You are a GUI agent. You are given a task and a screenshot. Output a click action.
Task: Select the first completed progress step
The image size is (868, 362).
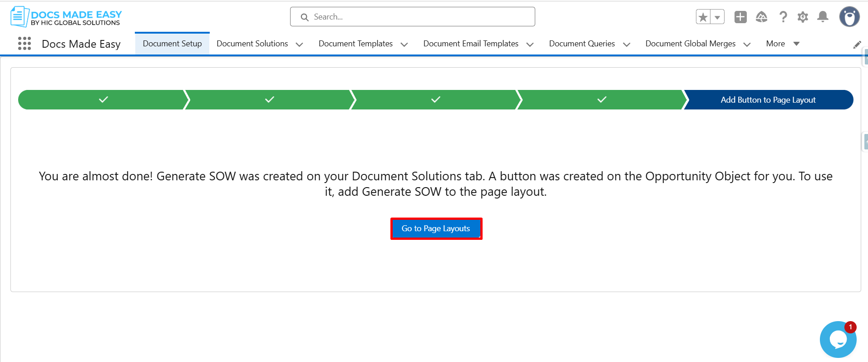(x=103, y=99)
